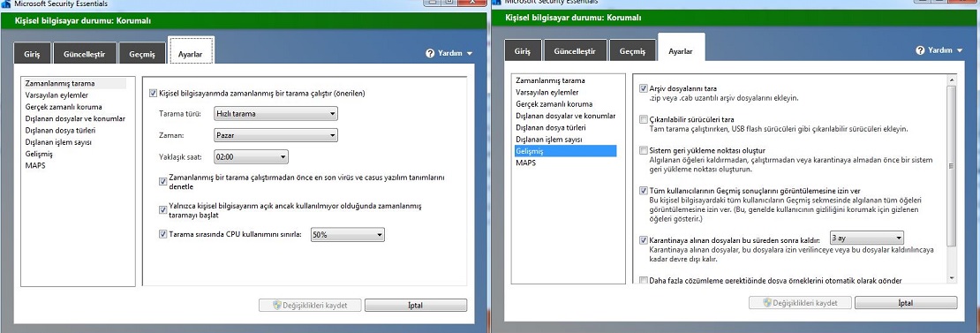
Task: Select 'MAPS' in right window list
Action: [x=525, y=163]
